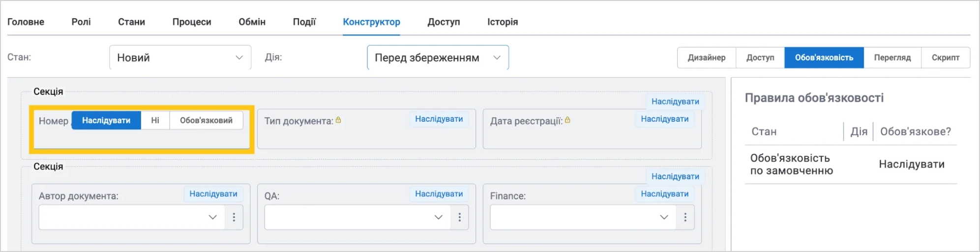Open the Доступ tab in top navigation
The image size is (980, 252).
(444, 22)
